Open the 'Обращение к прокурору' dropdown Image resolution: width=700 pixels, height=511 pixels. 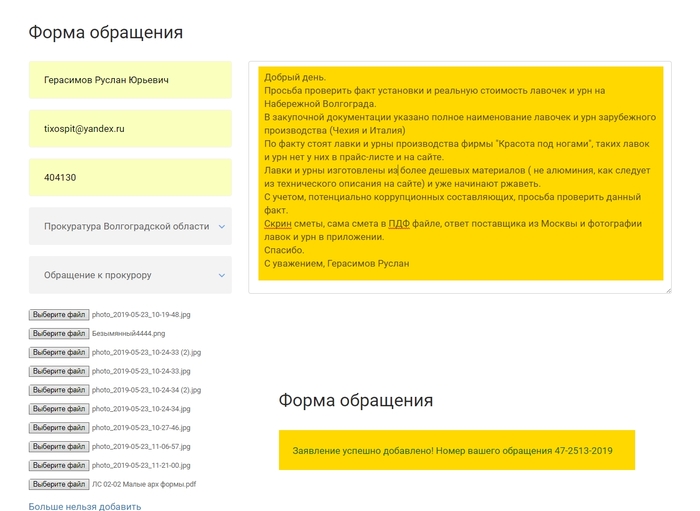pyautogui.click(x=130, y=275)
